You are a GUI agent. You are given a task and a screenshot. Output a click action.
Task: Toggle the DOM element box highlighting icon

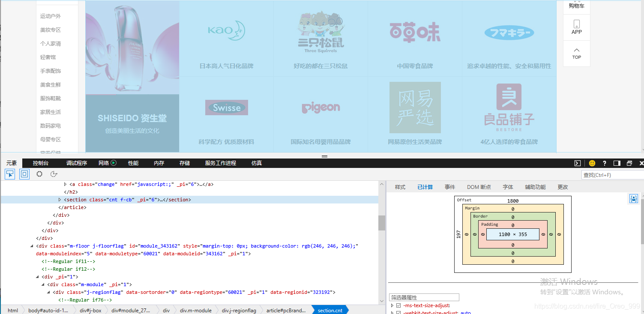pos(24,174)
